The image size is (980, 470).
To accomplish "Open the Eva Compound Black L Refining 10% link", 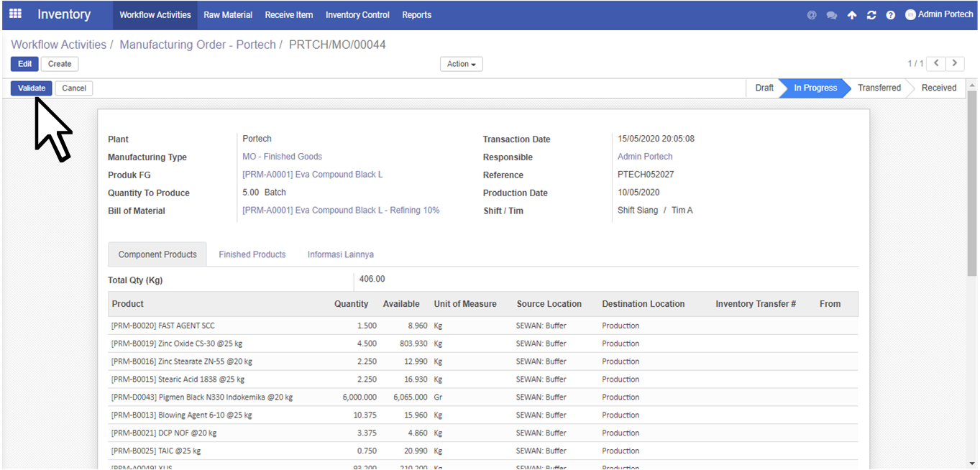I will (341, 211).
